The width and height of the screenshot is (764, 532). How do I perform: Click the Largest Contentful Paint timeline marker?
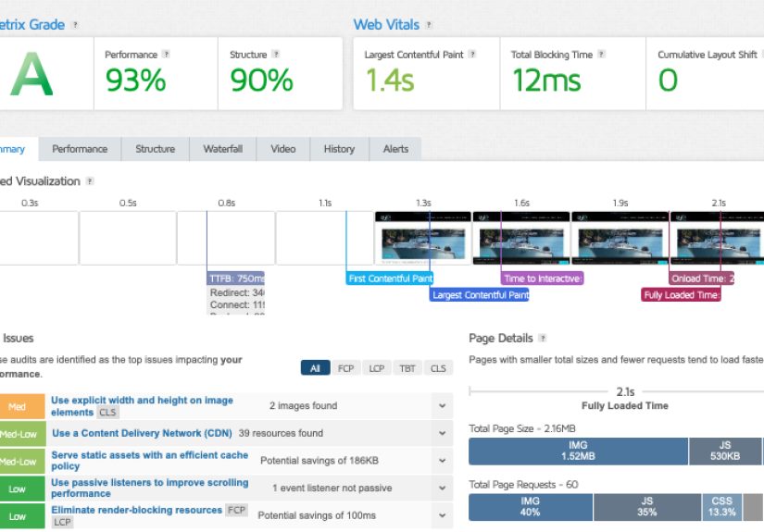480,295
